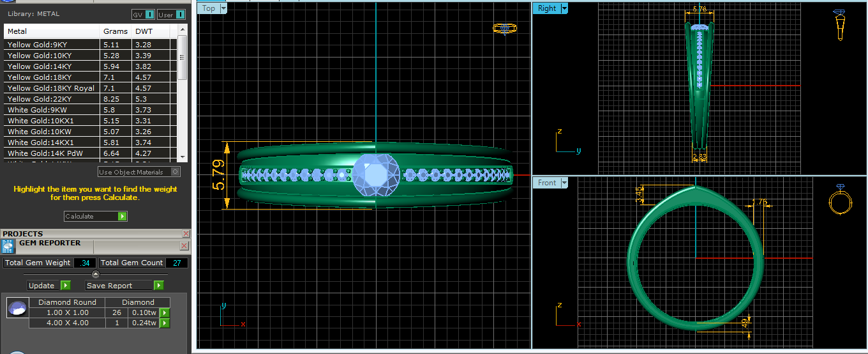Select the Diamond Round gem thumbnail
The width and height of the screenshot is (868, 354).
point(17,308)
